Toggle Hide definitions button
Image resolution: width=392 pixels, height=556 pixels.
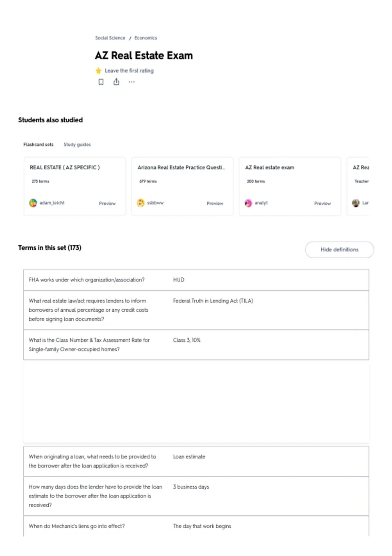[x=339, y=250]
